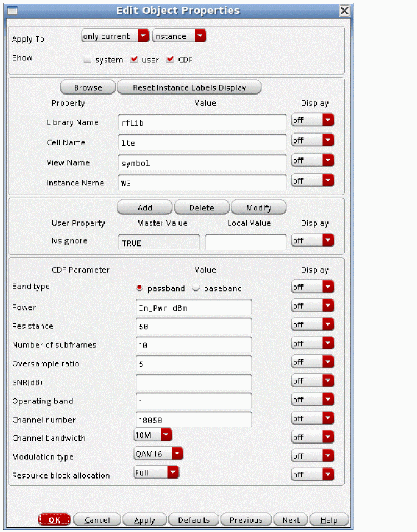Click the lvsIgnore Master Value TRUE field
This screenshot has height=532, width=417.
(x=159, y=243)
